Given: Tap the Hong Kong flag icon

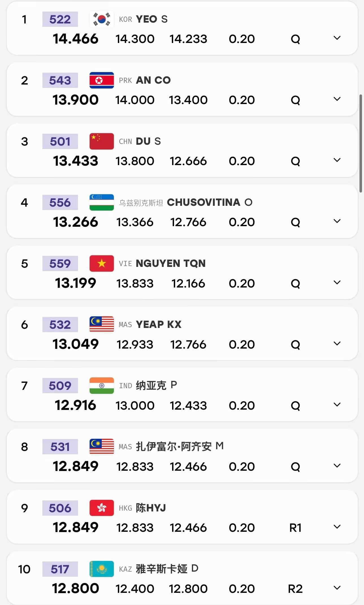Looking at the screenshot, I should click(102, 508).
